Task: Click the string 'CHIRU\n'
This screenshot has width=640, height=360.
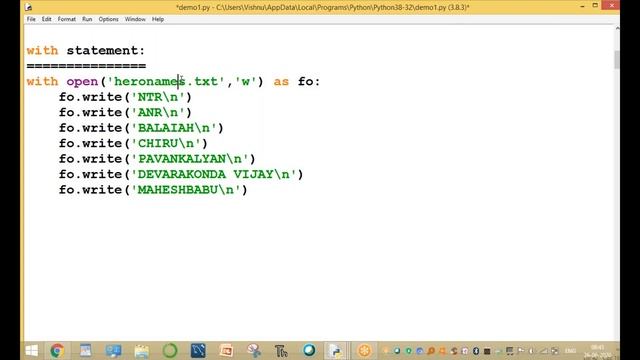Action: (x=166, y=144)
